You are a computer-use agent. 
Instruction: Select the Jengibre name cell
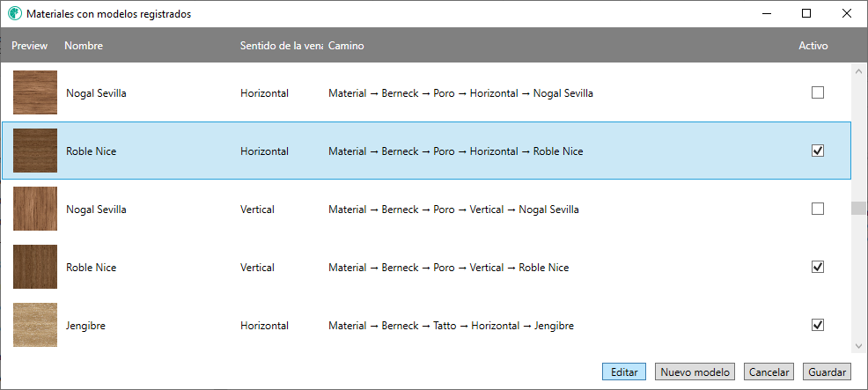[x=85, y=326]
